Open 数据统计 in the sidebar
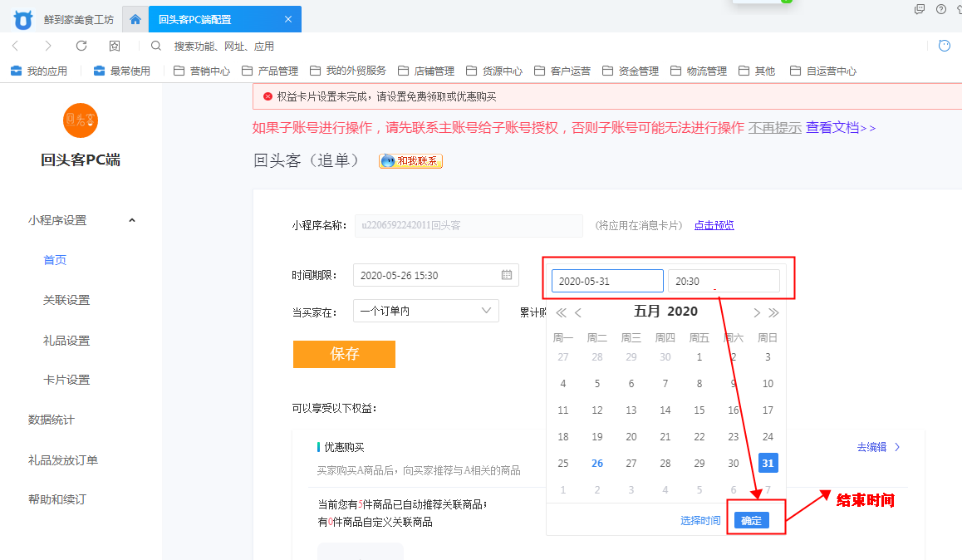 [x=51, y=420]
